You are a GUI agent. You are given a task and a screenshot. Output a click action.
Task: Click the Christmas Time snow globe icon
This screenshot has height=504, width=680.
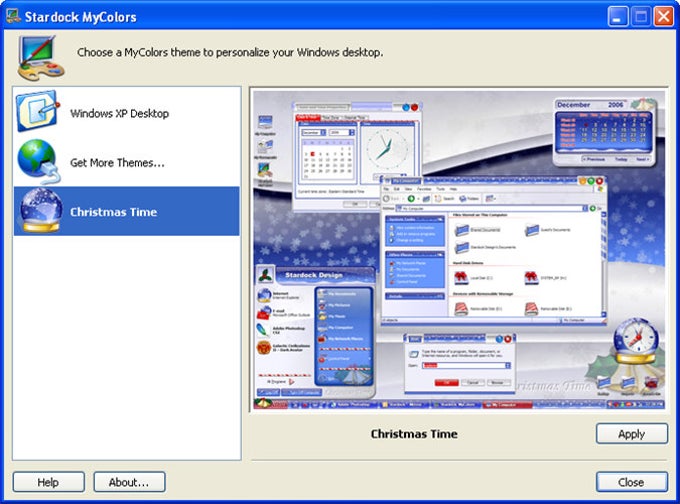coord(40,211)
